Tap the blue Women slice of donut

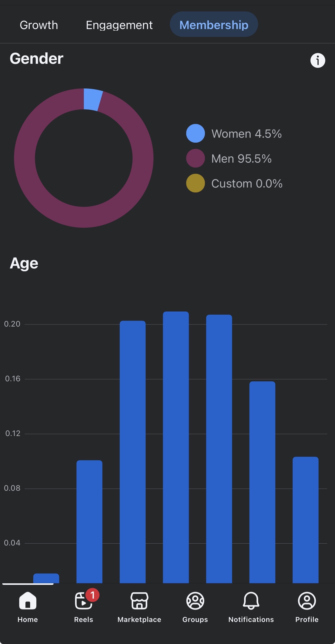pos(92,100)
